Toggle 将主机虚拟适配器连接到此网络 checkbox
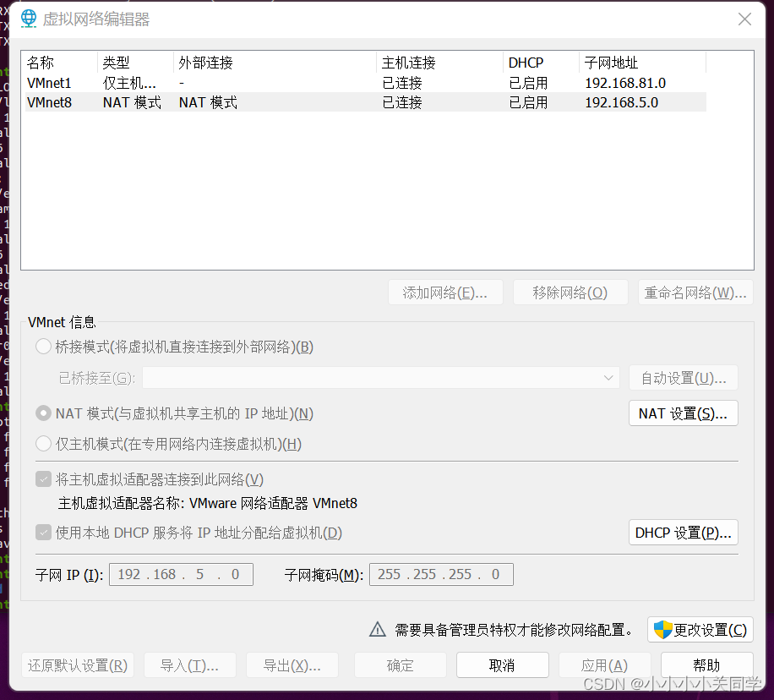Screen dimensions: 774x700 [43, 479]
